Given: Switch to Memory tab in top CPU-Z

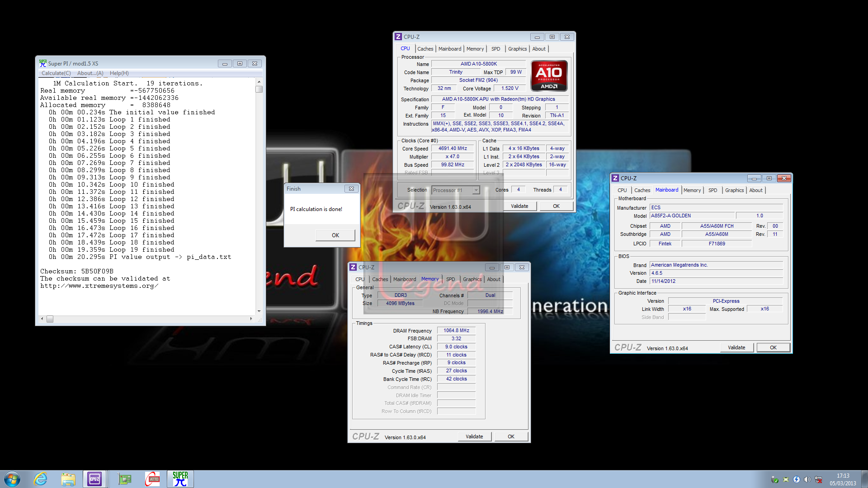Looking at the screenshot, I should [475, 49].
